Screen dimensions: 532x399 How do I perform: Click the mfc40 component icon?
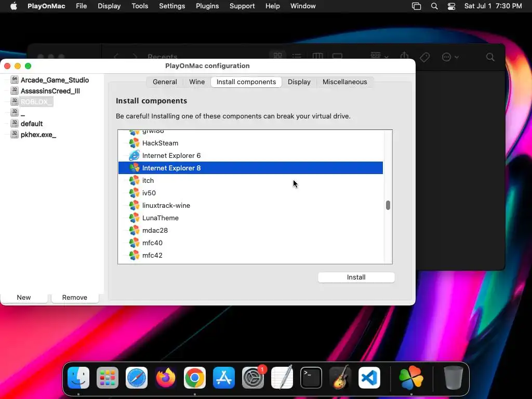point(134,243)
